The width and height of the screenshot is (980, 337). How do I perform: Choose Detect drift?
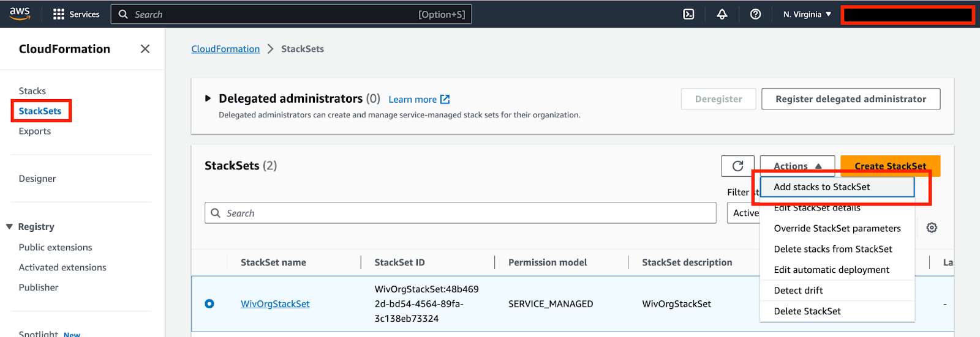click(x=837, y=291)
